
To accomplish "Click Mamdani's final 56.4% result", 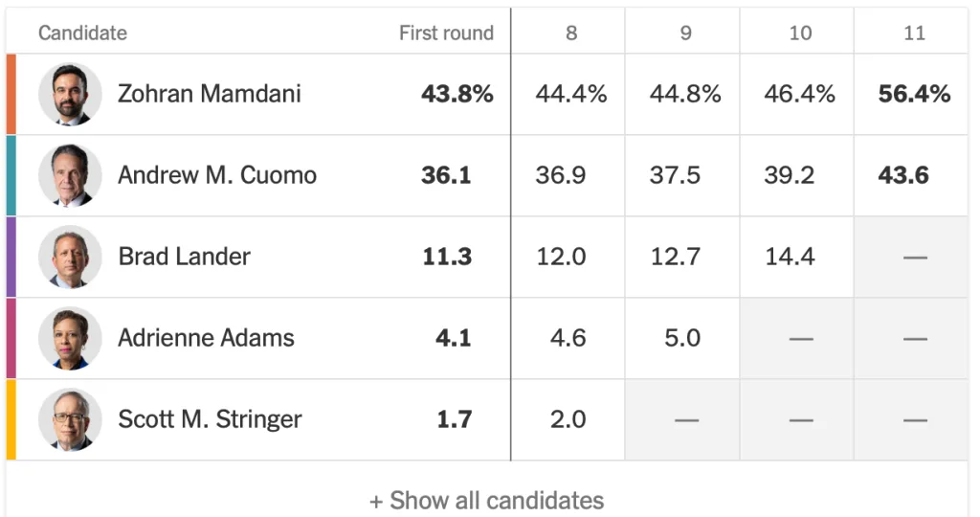I will click(914, 94).
